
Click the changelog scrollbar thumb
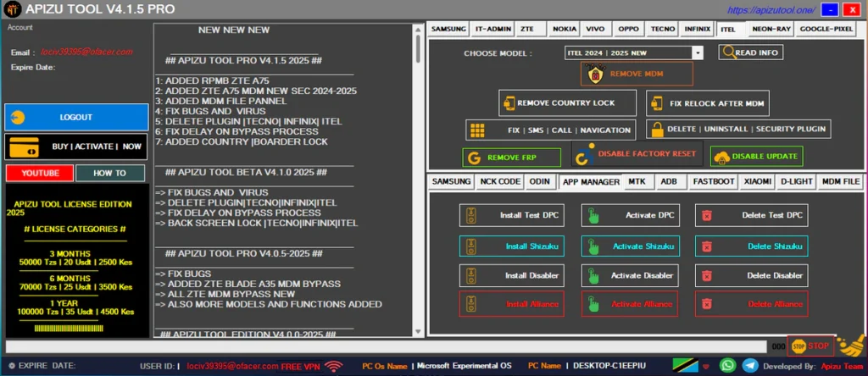(x=419, y=48)
